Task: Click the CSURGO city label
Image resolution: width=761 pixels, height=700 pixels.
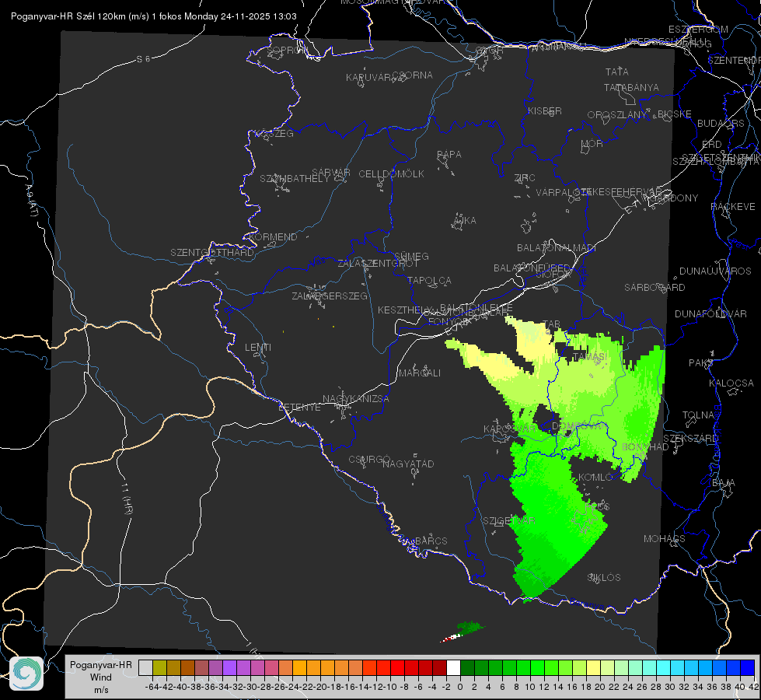Action: [x=369, y=460]
